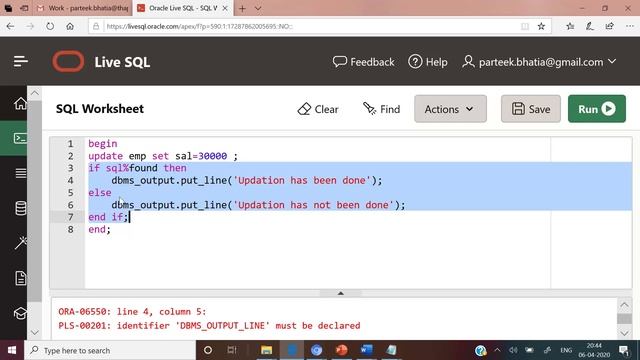The width and height of the screenshot is (640, 360).
Task: Select the ORA-06550 error message text
Action: [x=132, y=312]
